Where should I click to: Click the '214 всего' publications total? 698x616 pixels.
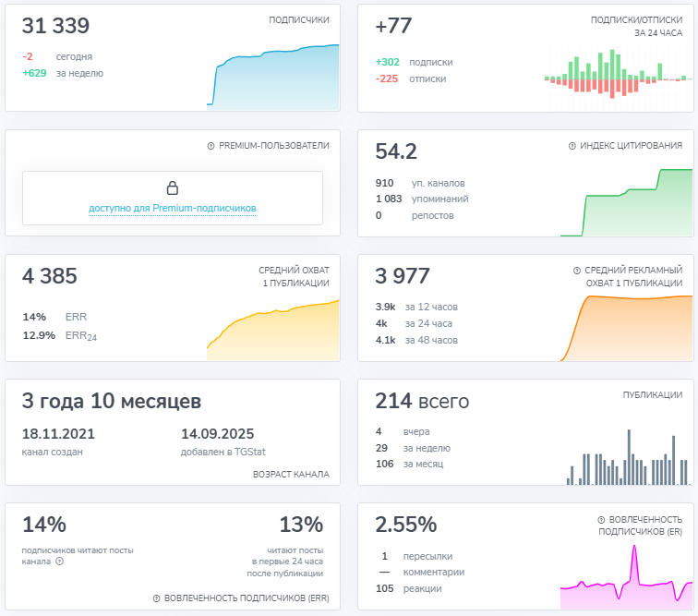pyautogui.click(x=422, y=402)
